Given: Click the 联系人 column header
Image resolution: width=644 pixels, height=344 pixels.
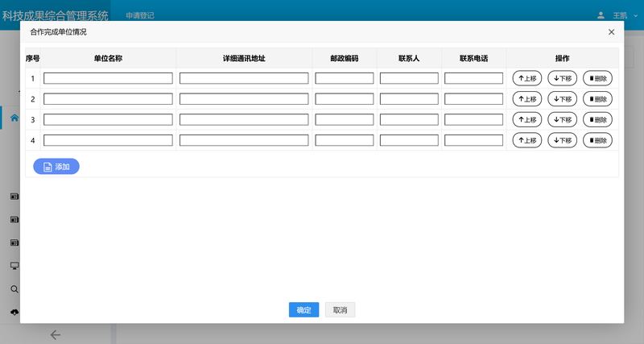Looking at the screenshot, I should (x=409, y=58).
